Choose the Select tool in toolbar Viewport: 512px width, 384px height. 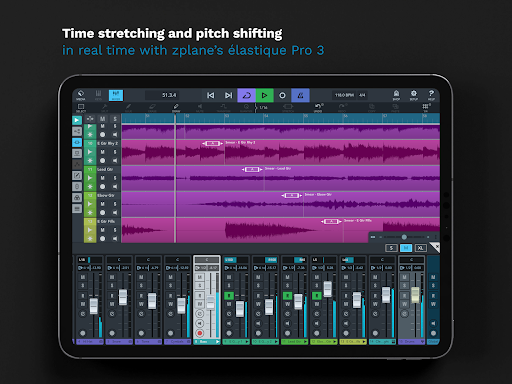[81, 107]
